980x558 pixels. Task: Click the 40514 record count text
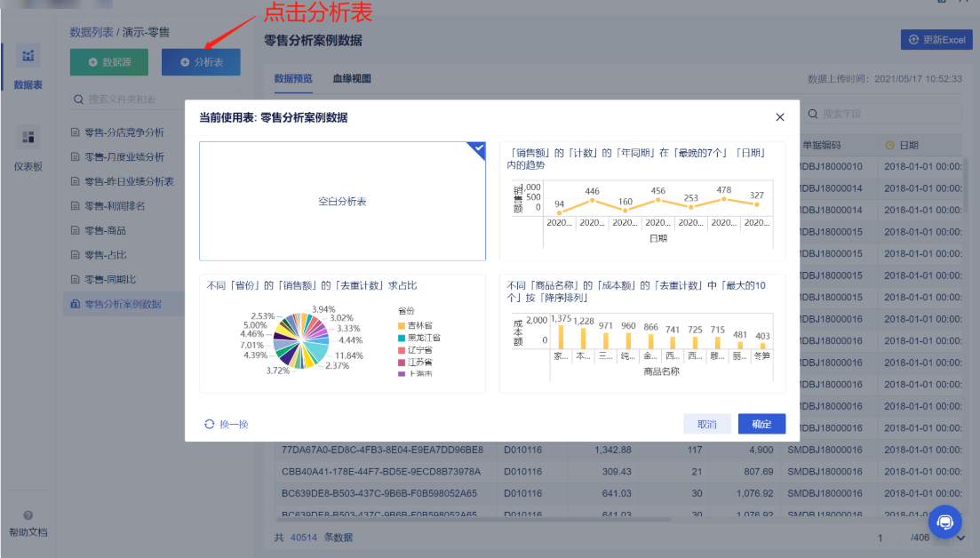pyautogui.click(x=304, y=538)
